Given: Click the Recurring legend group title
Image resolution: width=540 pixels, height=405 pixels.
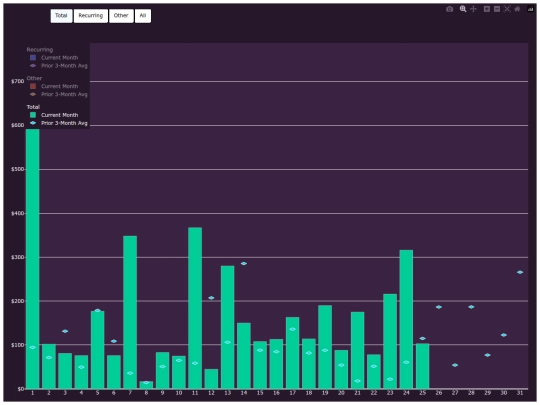Looking at the screenshot, I should click(40, 50).
